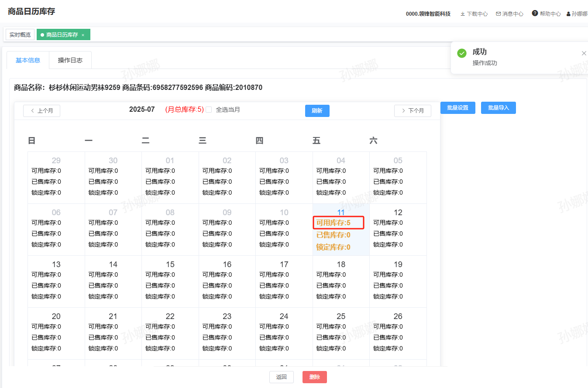Screen dimensions: 588x388
Task: Click the orange 已售库存:0 on day 11
Action: [334, 235]
